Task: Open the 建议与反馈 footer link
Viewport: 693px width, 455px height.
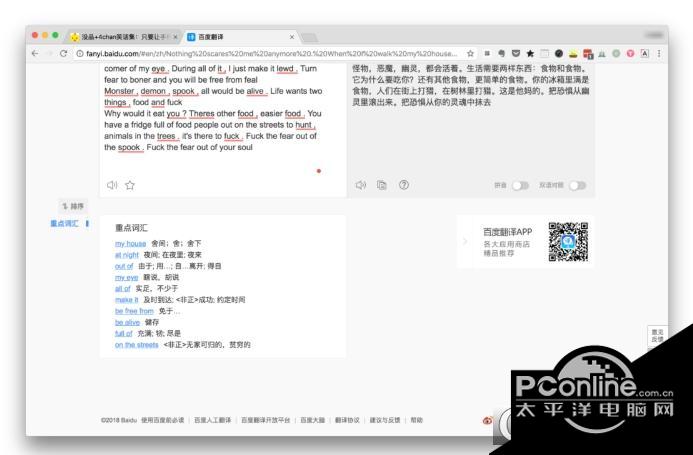Action: tap(385, 420)
